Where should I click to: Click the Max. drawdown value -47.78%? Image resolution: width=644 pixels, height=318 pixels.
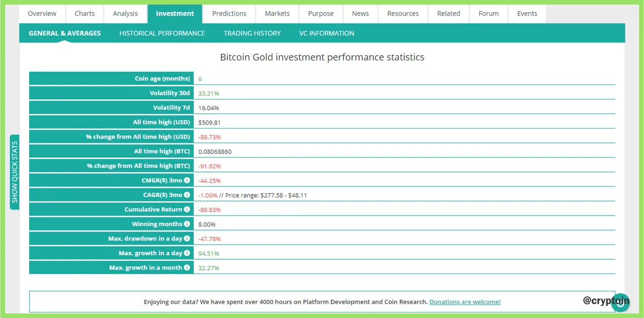210,239
